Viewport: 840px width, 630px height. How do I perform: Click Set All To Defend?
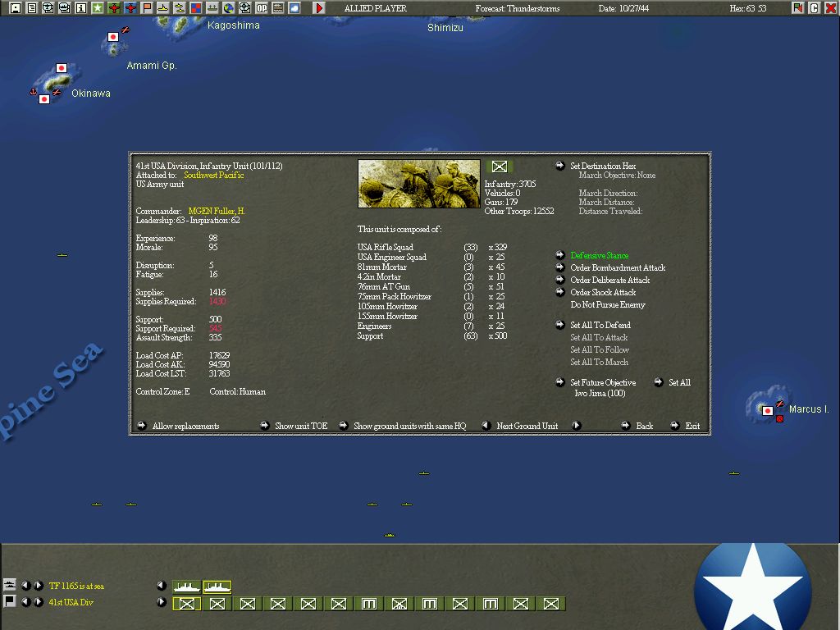point(600,325)
